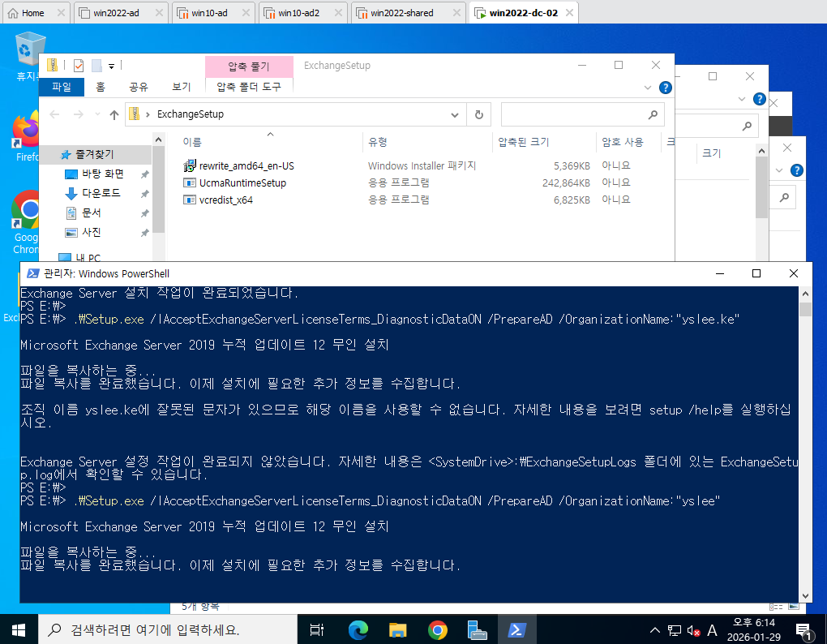Viewport: 827px width, 644px height.
Task: Go forward in the ExchangeSetup explorer
Action: [x=78, y=114]
